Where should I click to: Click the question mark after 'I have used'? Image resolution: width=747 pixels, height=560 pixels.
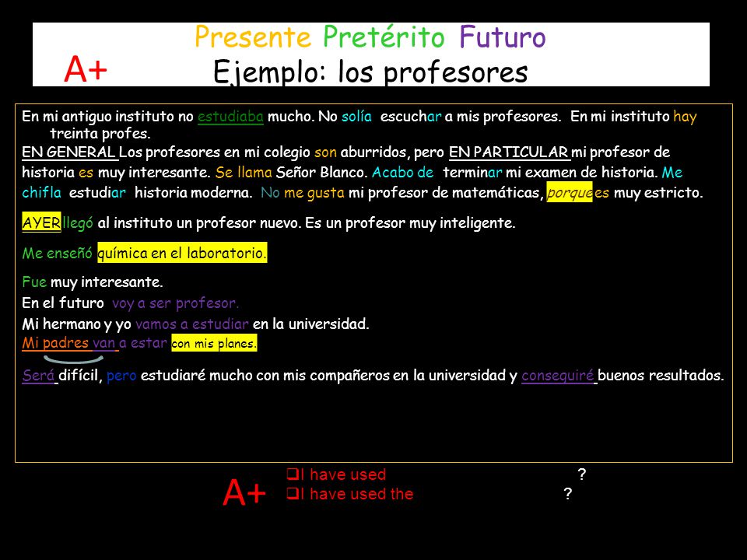click(x=582, y=474)
